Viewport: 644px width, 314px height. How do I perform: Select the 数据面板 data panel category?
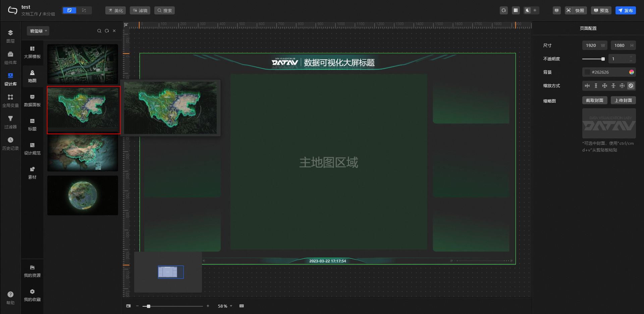click(32, 101)
